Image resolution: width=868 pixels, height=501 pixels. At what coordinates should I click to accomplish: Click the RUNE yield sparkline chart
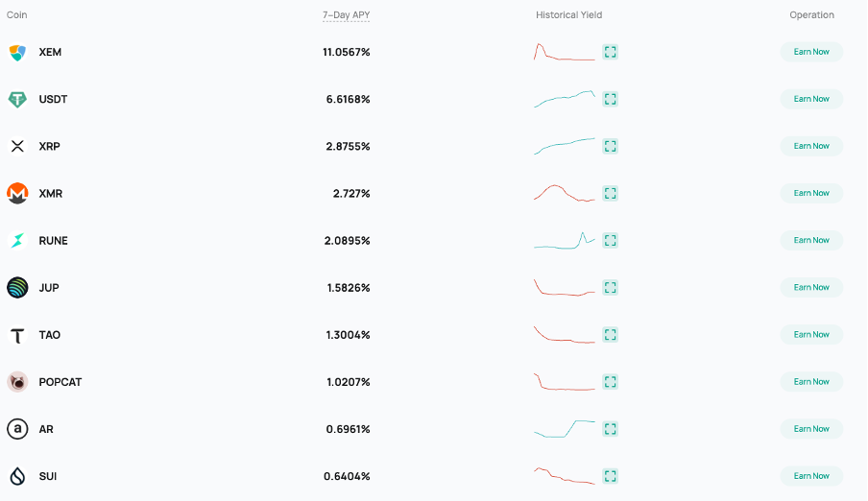click(565, 241)
